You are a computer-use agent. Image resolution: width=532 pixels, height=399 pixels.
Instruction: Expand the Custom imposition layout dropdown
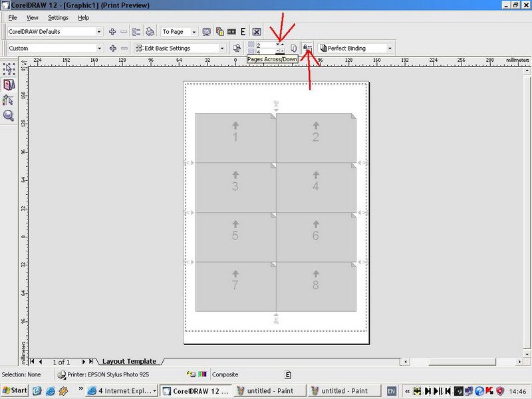click(x=99, y=48)
